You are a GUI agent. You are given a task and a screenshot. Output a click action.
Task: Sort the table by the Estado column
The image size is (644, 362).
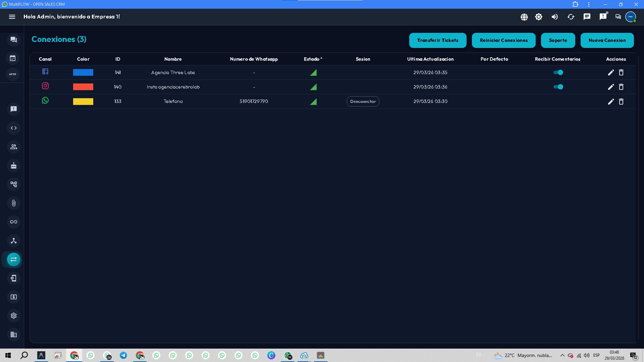pos(313,59)
